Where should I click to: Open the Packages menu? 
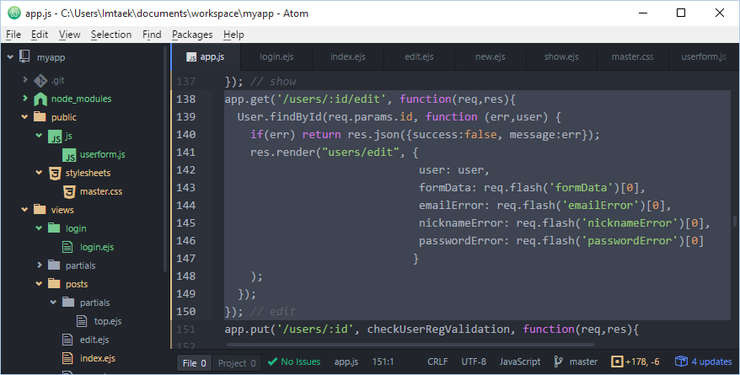192,34
